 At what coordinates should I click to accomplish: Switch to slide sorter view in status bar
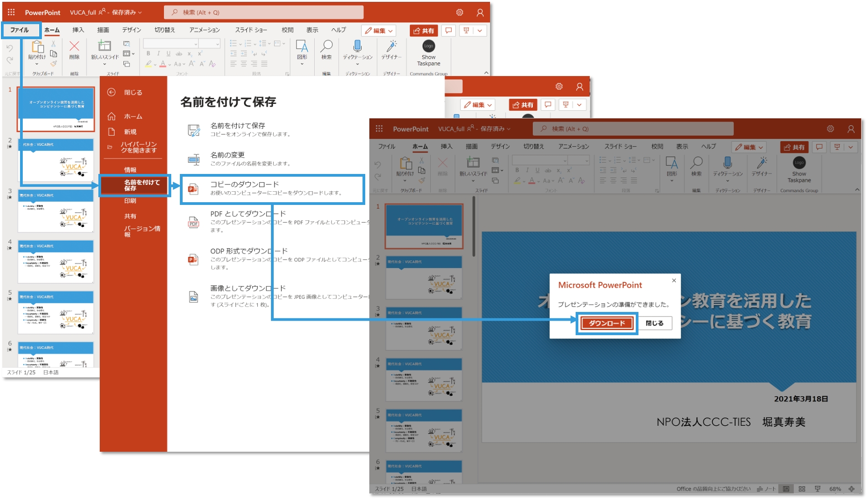tap(802, 489)
